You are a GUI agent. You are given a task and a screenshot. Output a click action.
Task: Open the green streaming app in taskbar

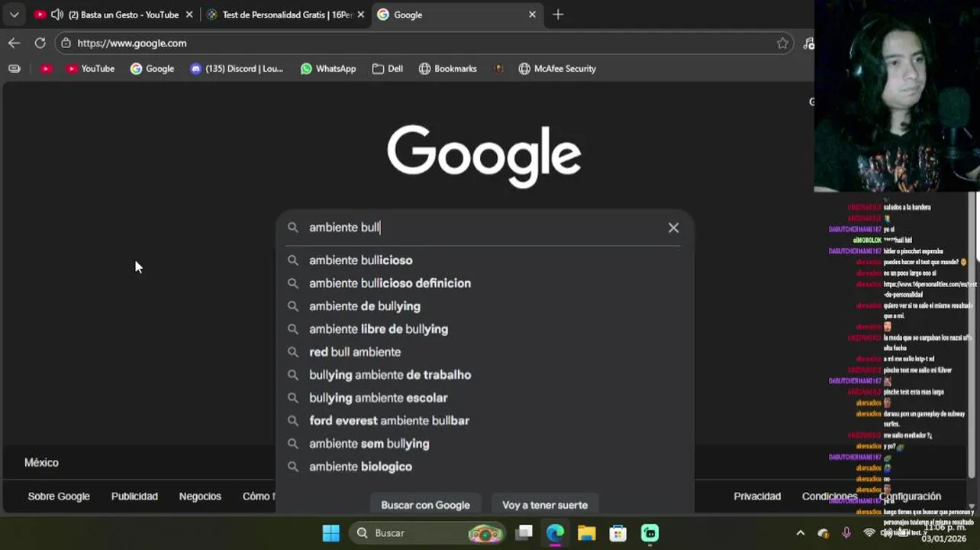click(650, 533)
